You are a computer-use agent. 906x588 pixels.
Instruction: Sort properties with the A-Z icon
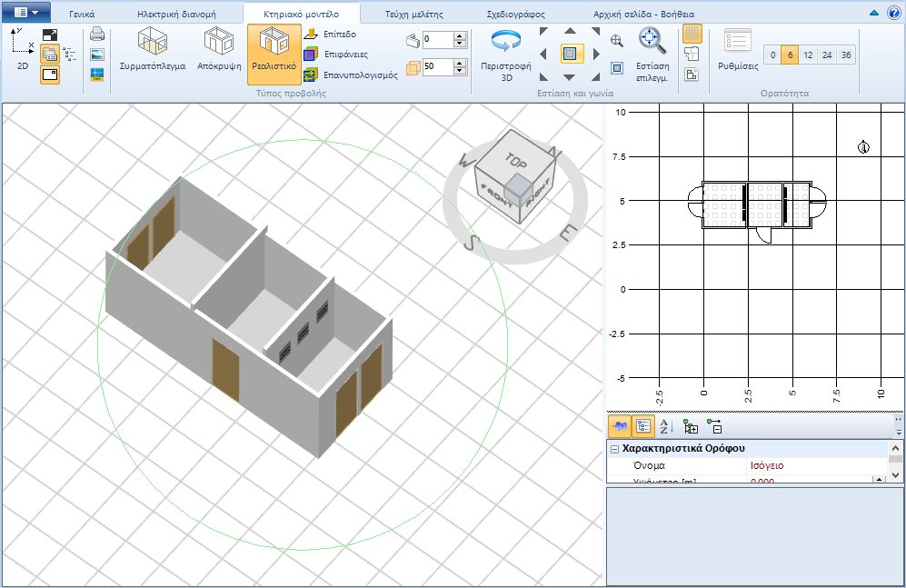666,426
